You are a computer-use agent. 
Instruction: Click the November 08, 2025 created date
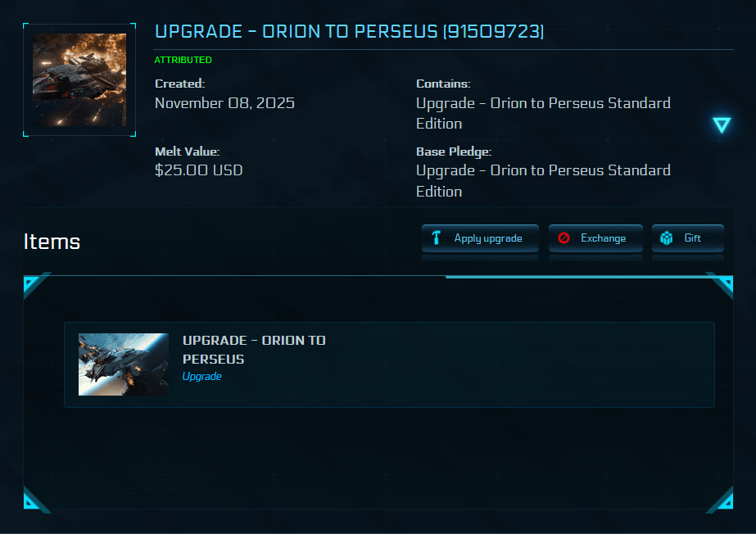tap(224, 103)
